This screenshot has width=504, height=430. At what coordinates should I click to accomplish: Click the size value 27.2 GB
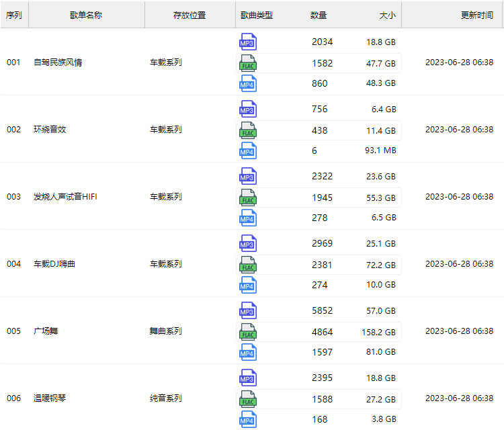(381, 400)
